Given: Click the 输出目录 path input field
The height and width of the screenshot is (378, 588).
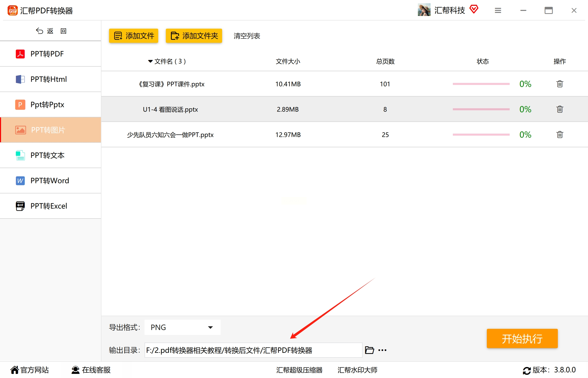Looking at the screenshot, I should (x=253, y=350).
